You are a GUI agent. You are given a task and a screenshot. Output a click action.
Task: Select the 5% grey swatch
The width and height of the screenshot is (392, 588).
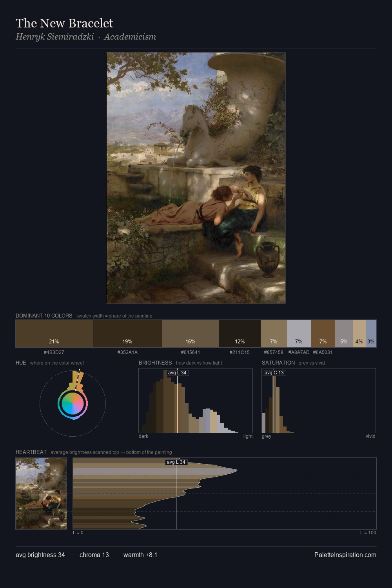[x=344, y=334]
